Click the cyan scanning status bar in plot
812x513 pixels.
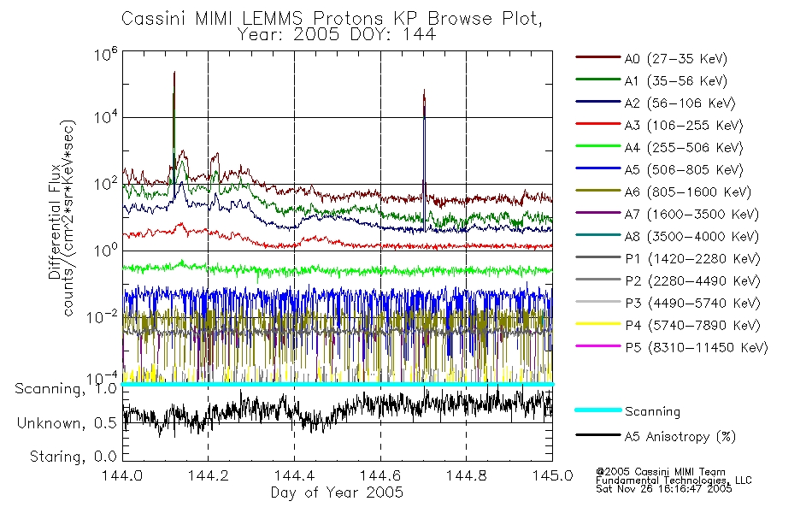pyautogui.click(x=338, y=385)
